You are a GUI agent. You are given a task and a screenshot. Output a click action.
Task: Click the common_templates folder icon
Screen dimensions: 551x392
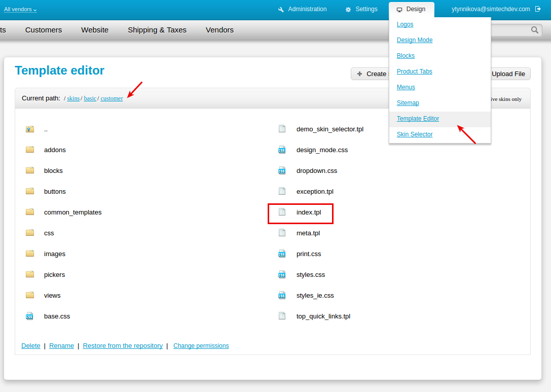tap(30, 212)
